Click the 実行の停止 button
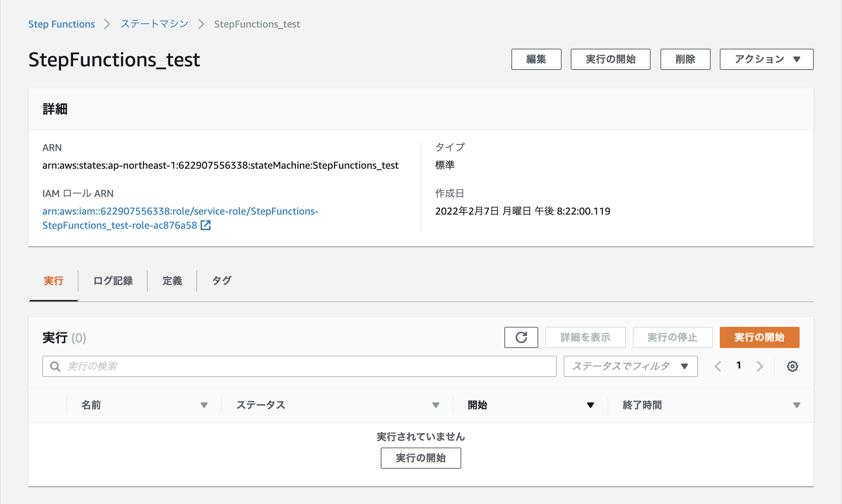Image resolution: width=842 pixels, height=504 pixels. (672, 337)
